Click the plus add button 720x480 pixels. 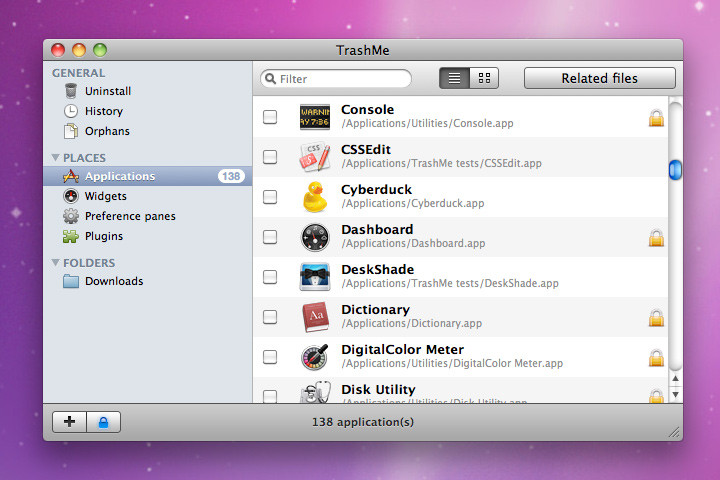click(69, 422)
